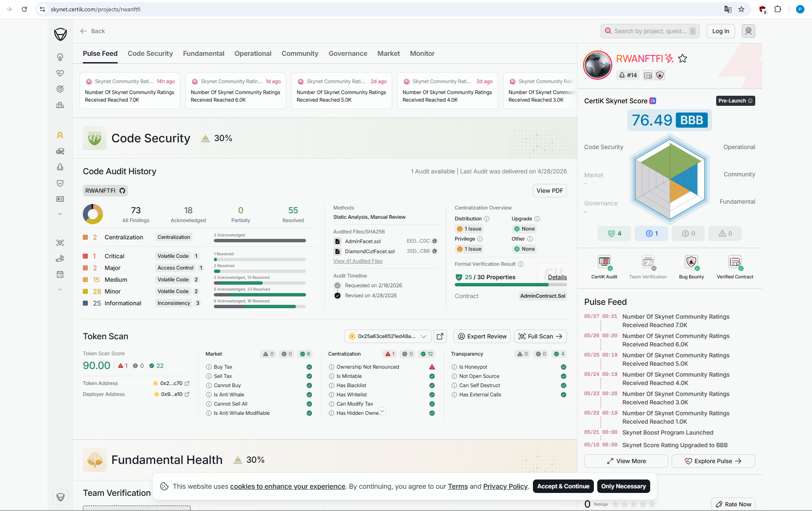Open the leaderboard bars icon in sidebar

click(x=60, y=105)
